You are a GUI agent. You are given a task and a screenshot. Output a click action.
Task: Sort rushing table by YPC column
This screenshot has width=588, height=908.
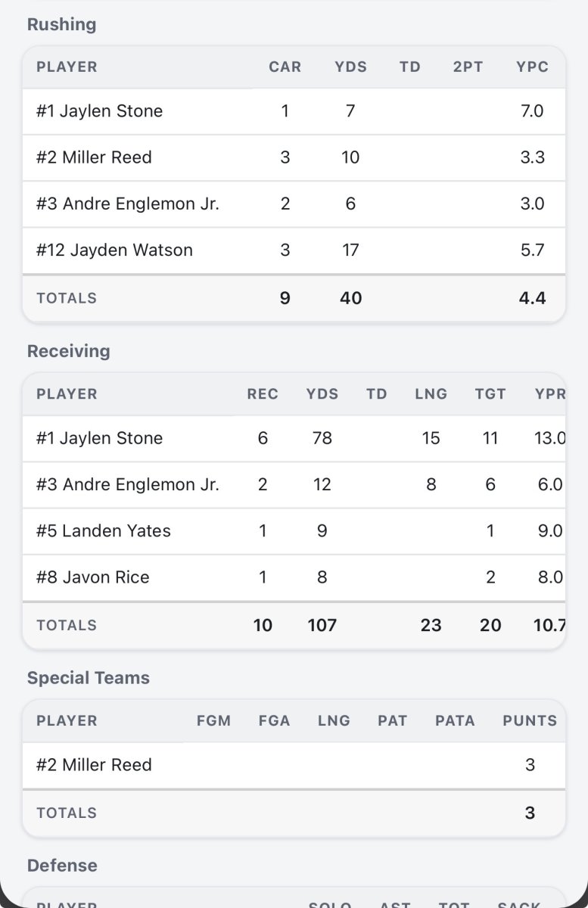coord(532,67)
